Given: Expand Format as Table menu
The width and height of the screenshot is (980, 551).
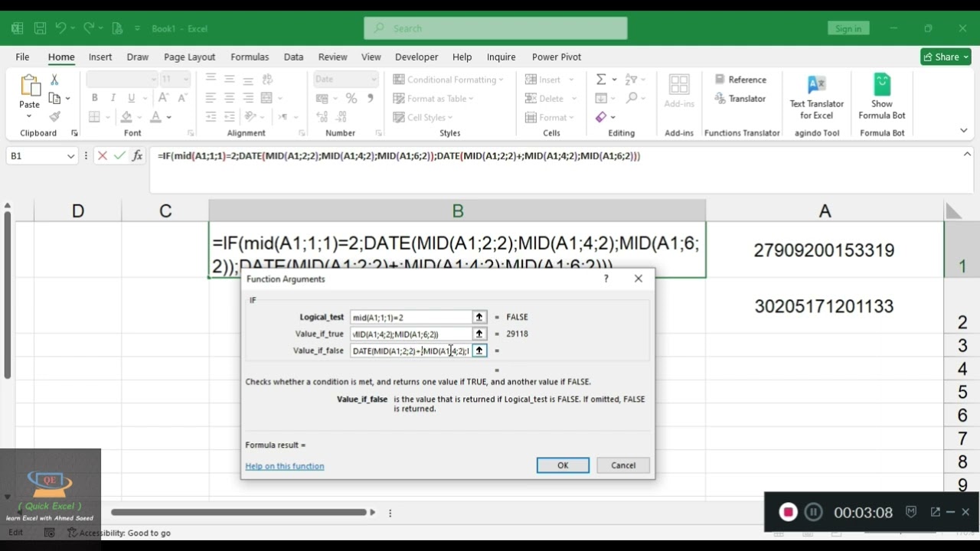Looking at the screenshot, I should [433, 98].
